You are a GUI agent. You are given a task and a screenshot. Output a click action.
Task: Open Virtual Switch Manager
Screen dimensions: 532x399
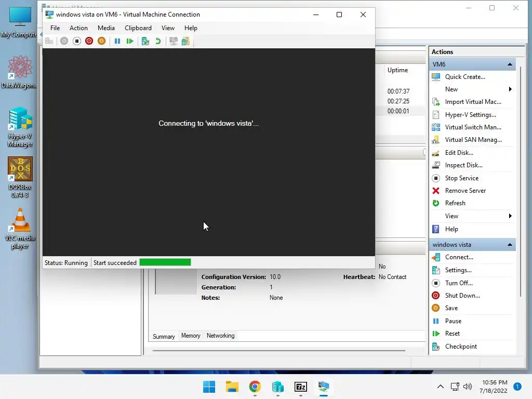[x=473, y=127]
